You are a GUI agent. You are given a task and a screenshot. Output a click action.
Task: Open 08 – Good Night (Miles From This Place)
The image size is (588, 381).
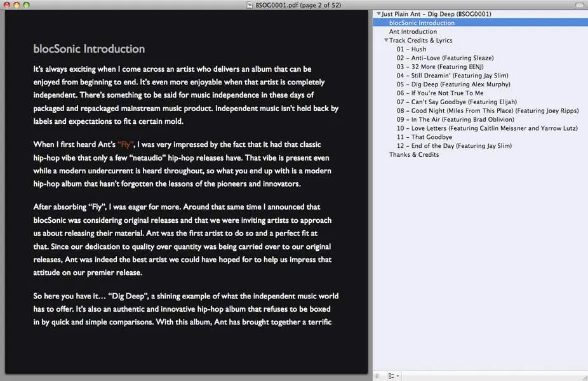[488, 110]
